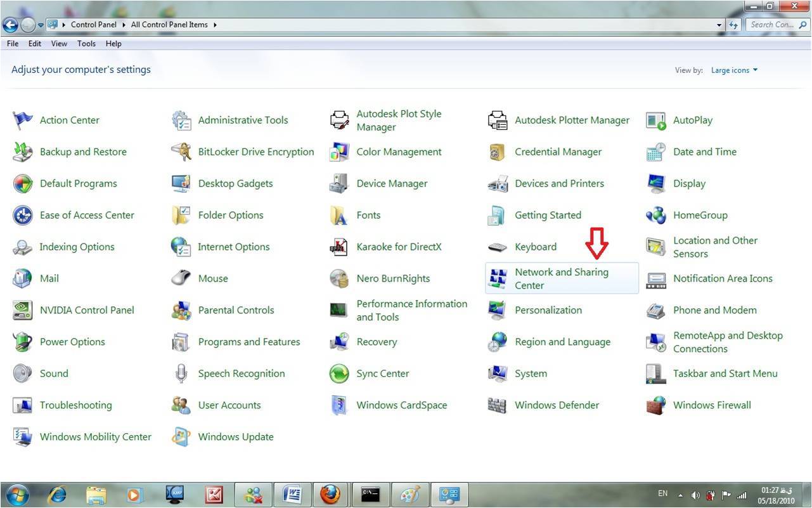Open the View menu
The image size is (812, 508).
tap(59, 44)
